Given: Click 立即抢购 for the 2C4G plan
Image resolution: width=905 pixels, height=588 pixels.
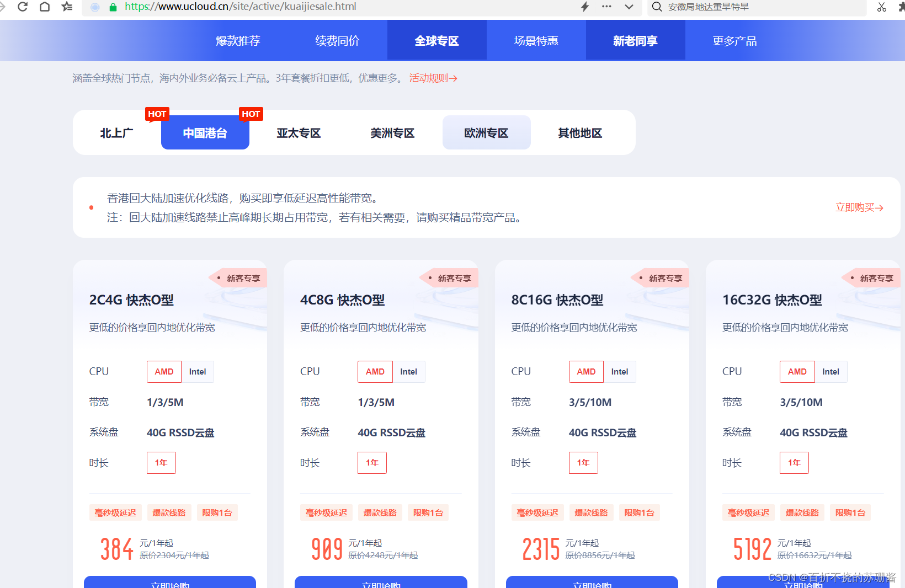Looking at the screenshot, I should [170, 582].
